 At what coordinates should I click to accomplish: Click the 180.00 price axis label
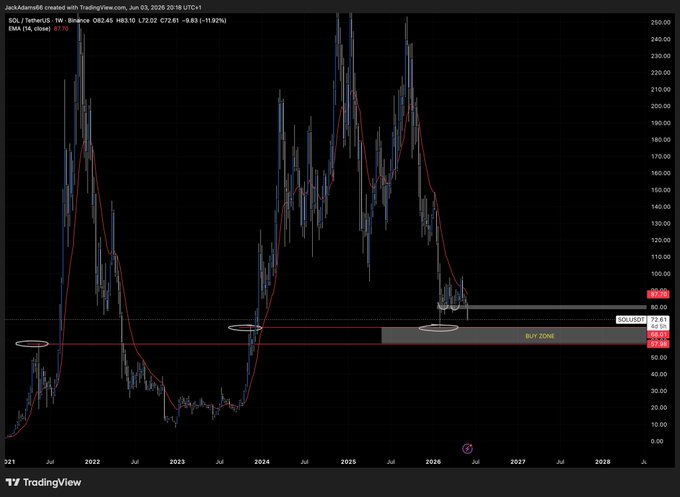pyautogui.click(x=660, y=140)
